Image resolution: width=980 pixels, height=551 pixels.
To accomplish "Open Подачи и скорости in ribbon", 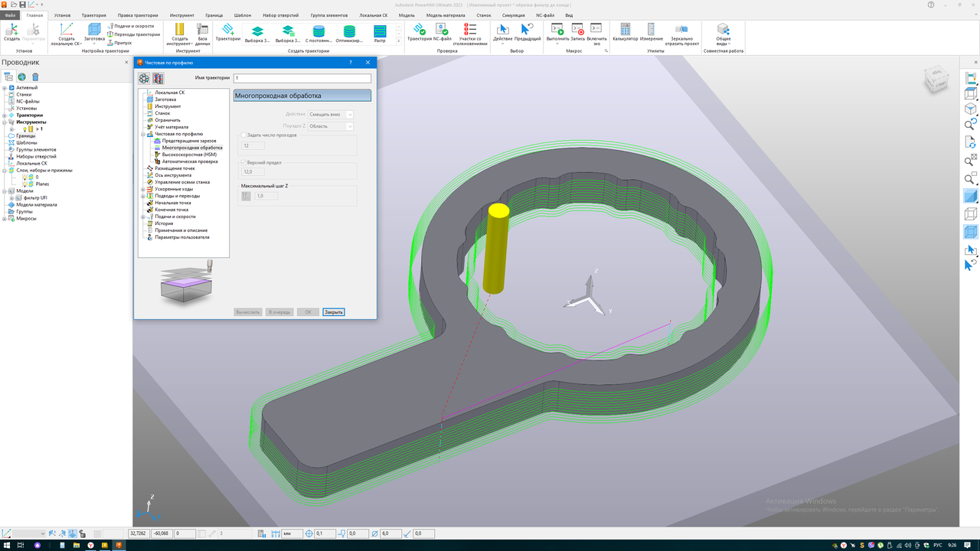I will pyautogui.click(x=131, y=26).
